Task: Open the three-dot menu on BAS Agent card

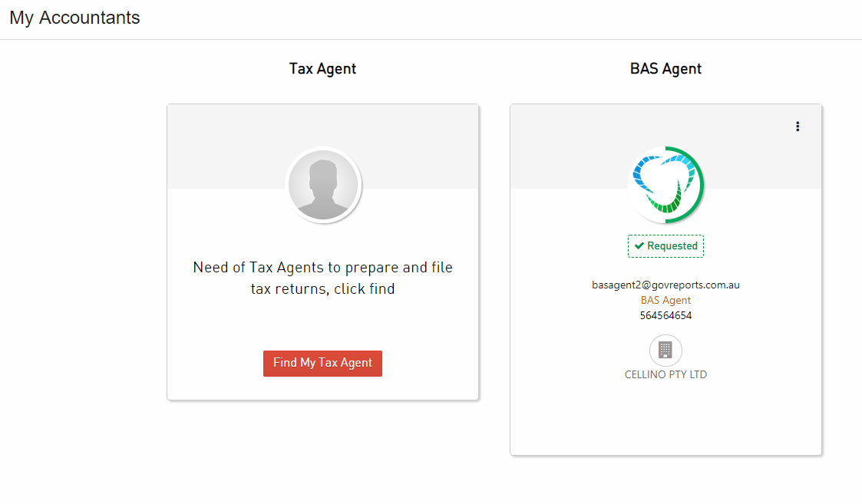Action: pos(797,127)
